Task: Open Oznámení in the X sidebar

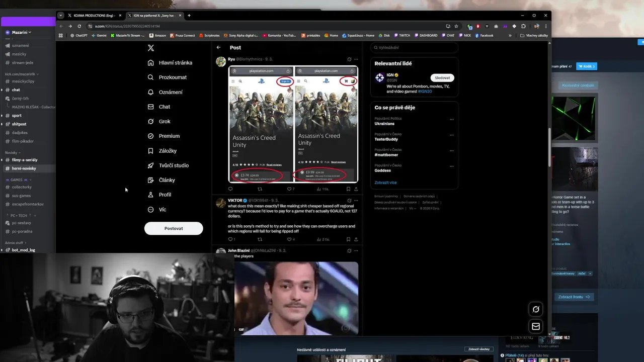Action: coord(165,92)
